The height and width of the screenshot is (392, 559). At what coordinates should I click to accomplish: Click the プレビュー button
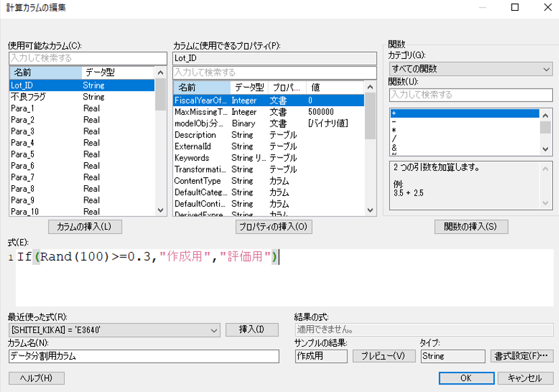[383, 356]
